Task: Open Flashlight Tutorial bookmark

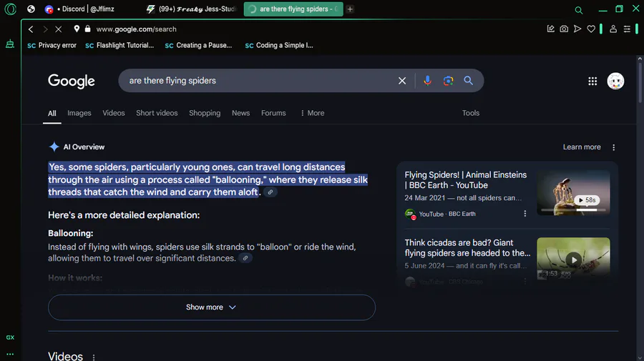Action: (119, 45)
